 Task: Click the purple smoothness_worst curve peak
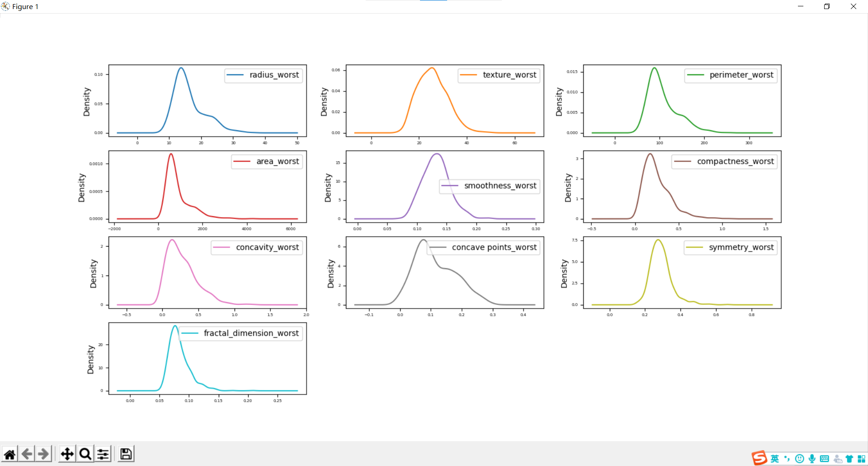(437, 154)
